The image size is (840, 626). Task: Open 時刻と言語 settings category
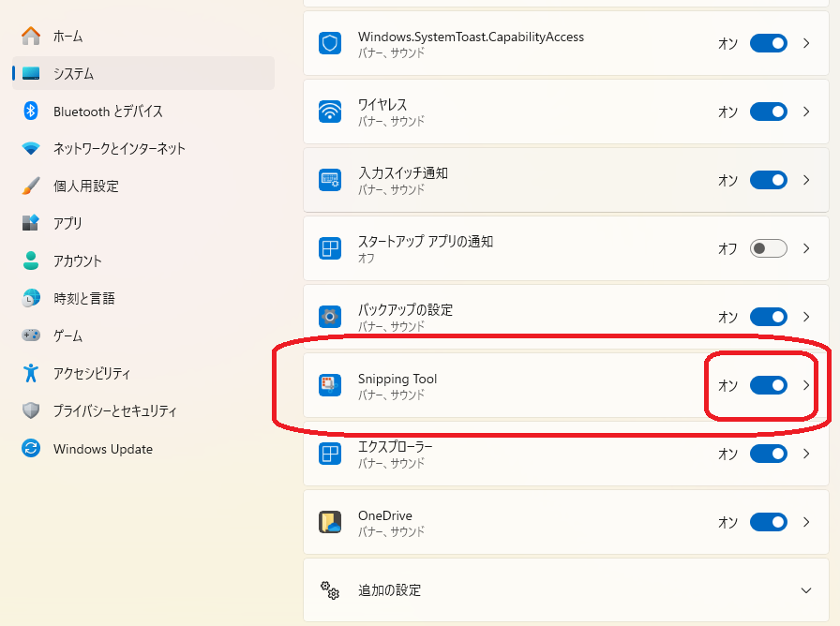click(143, 298)
